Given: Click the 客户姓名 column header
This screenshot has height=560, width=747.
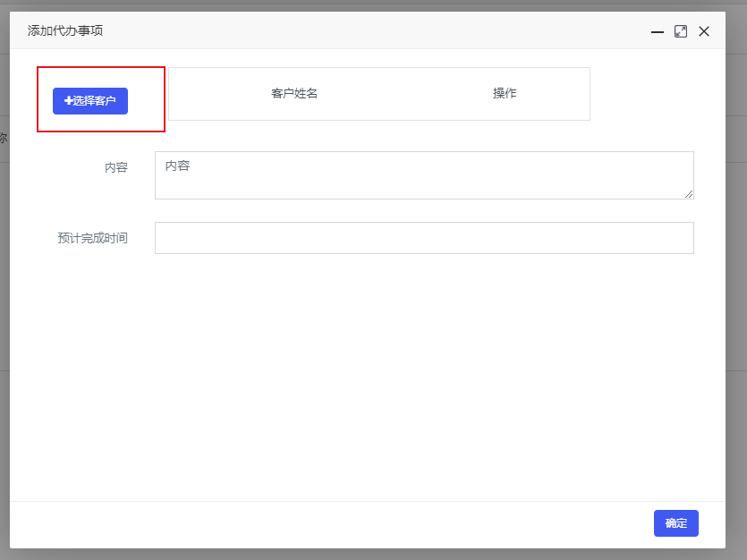Looking at the screenshot, I should point(294,93).
